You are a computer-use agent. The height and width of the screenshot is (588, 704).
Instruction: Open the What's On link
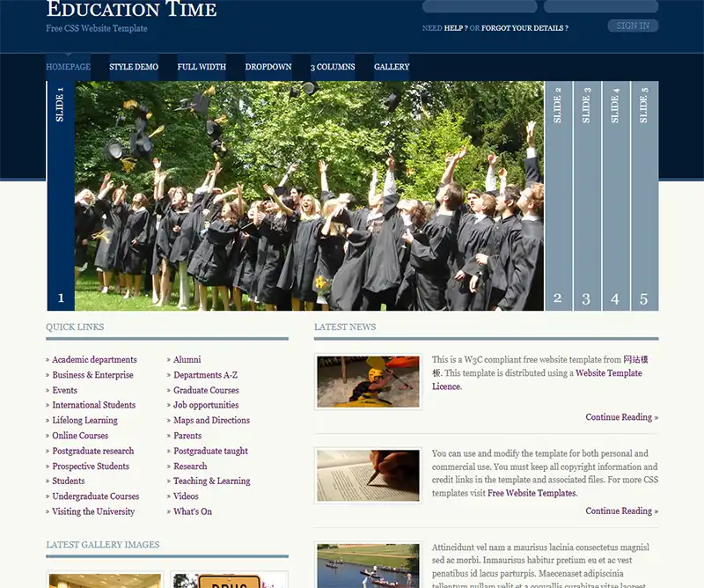pos(193,511)
